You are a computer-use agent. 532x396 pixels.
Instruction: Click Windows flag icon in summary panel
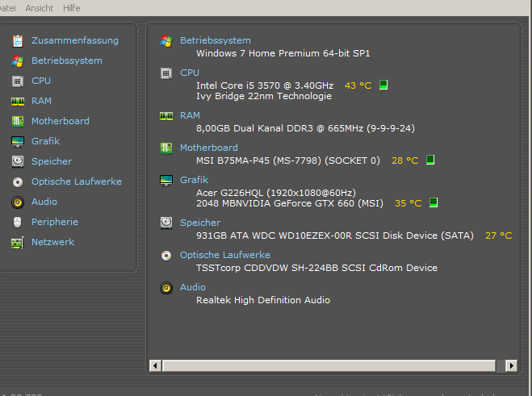click(166, 41)
